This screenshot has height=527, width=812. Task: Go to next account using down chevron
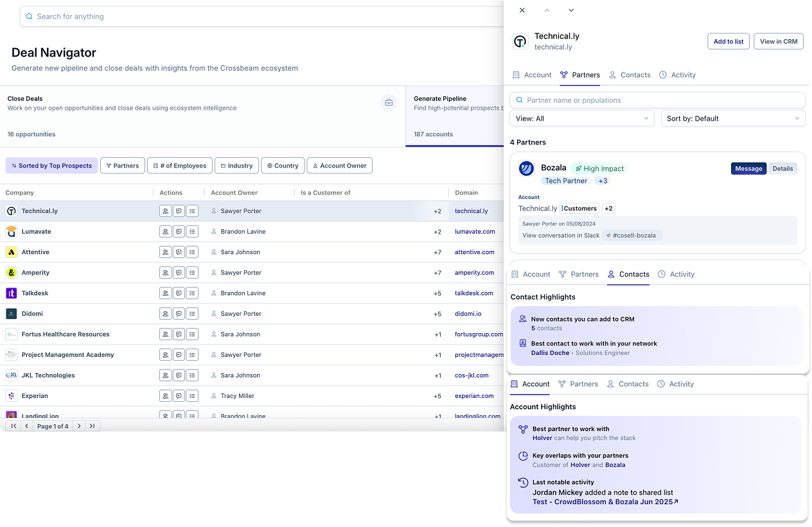571,10
